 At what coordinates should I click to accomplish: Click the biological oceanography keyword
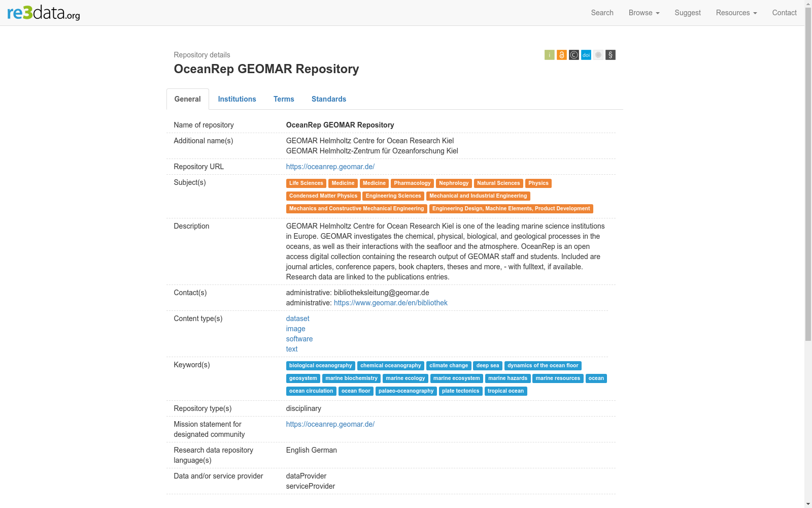click(321, 366)
